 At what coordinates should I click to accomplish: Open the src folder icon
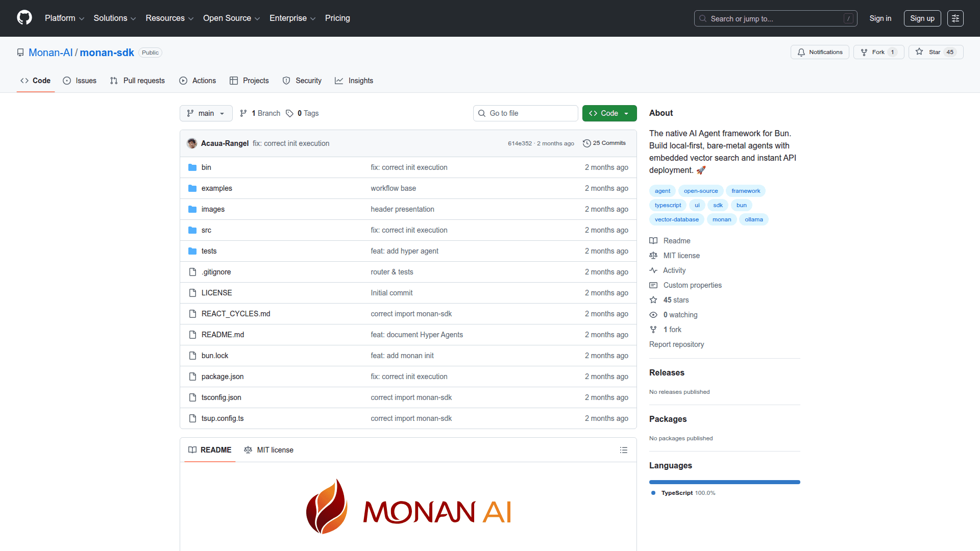point(192,230)
